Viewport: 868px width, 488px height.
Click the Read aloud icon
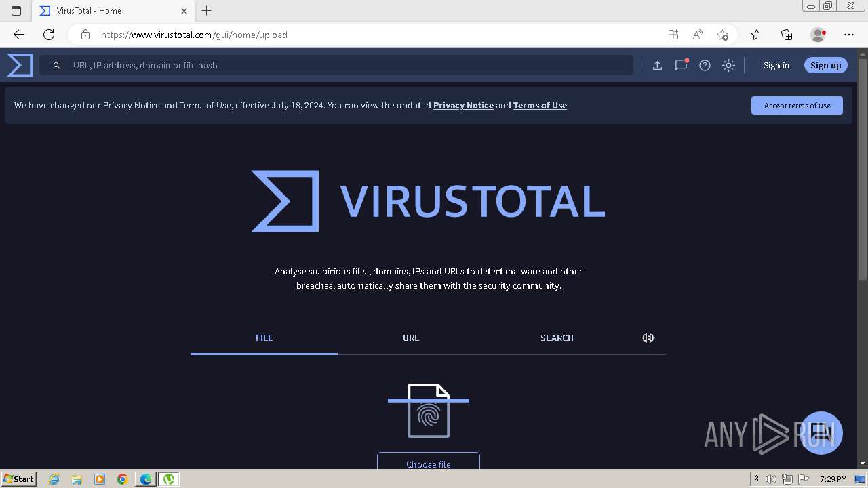697,35
